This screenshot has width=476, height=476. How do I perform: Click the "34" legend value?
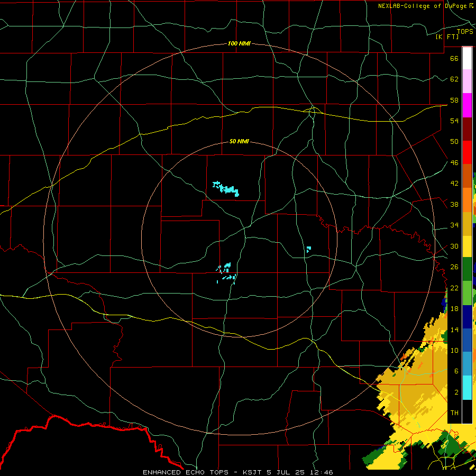click(x=454, y=225)
